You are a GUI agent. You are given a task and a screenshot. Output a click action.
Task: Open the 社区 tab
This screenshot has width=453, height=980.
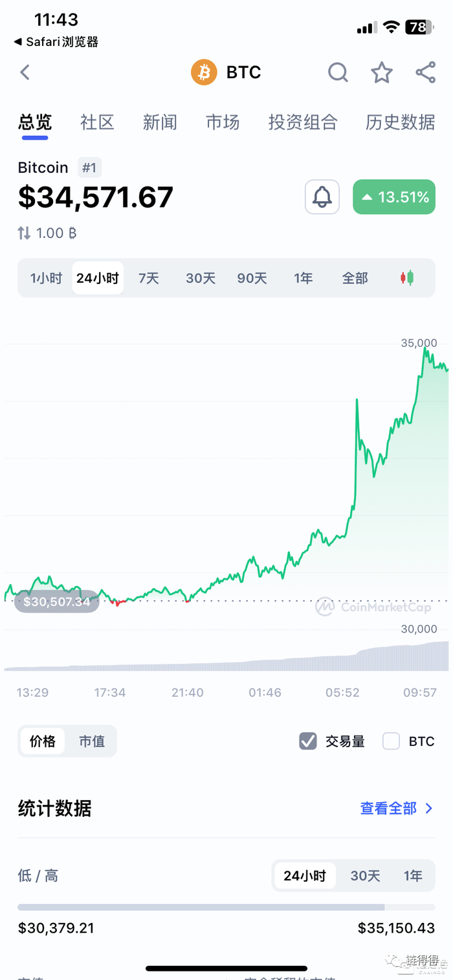(97, 122)
